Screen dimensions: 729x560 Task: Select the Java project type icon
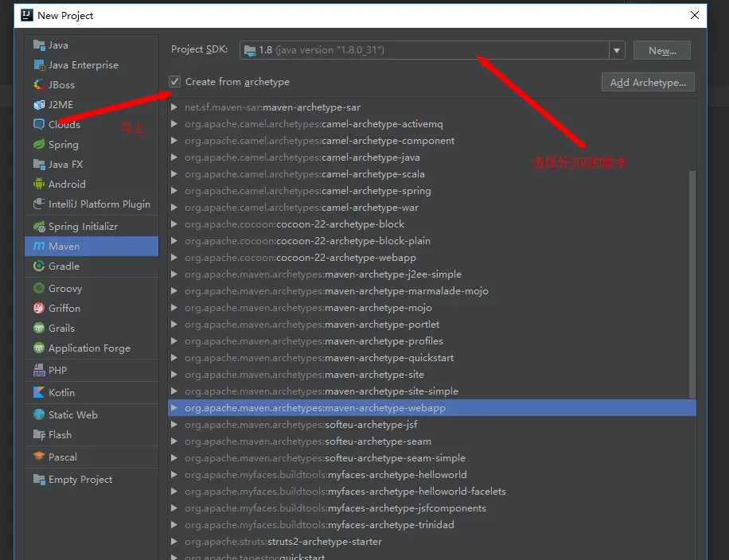tap(39, 45)
